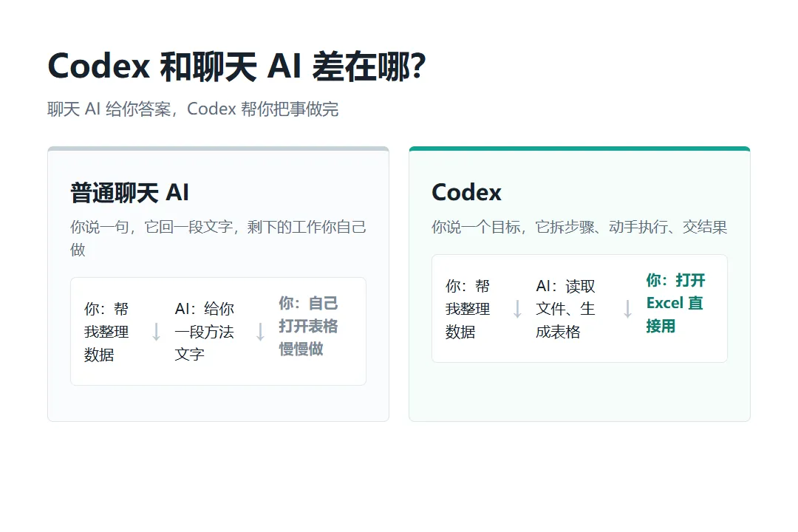Click the arrow before "AI：读取文件、生成表格"
Viewport: 798px width, 532px height.
point(517,309)
